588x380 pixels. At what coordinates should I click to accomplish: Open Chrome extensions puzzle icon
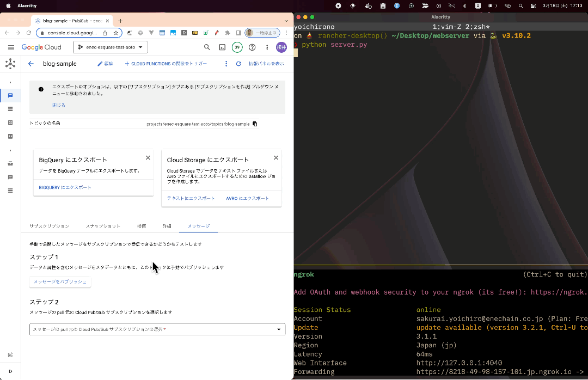(x=228, y=33)
